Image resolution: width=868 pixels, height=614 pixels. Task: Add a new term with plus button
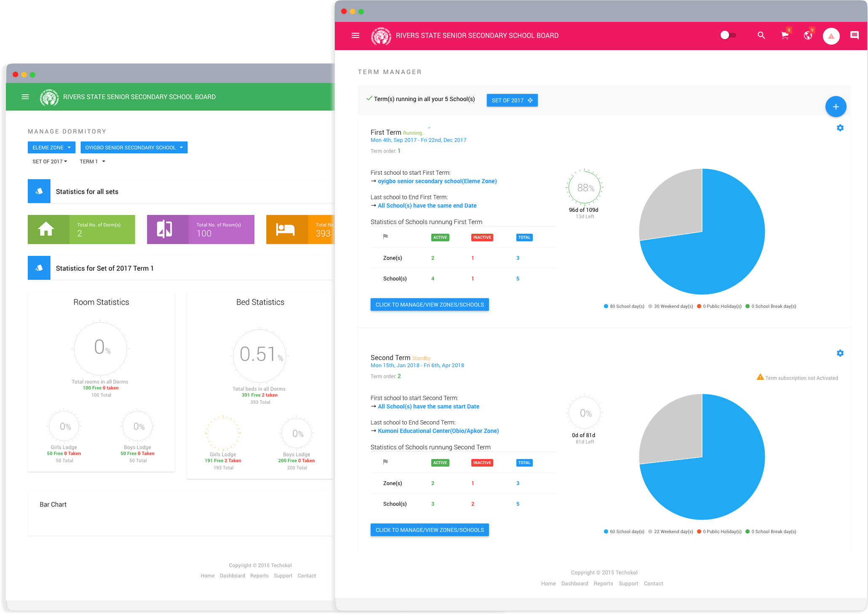point(836,107)
